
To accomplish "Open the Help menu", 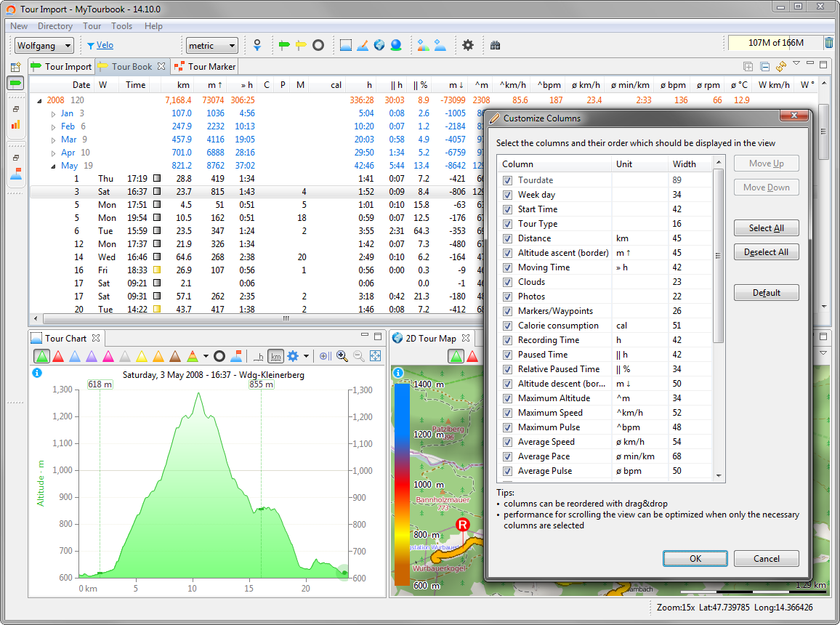I will (153, 25).
